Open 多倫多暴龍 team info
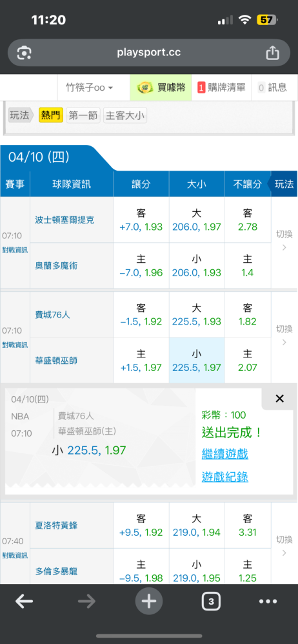298x644 pixels. [56, 571]
